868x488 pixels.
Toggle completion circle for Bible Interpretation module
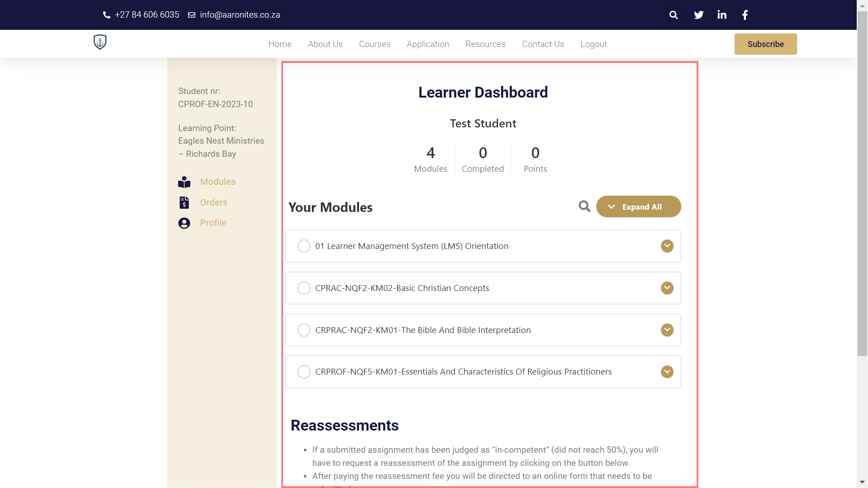[x=304, y=330]
